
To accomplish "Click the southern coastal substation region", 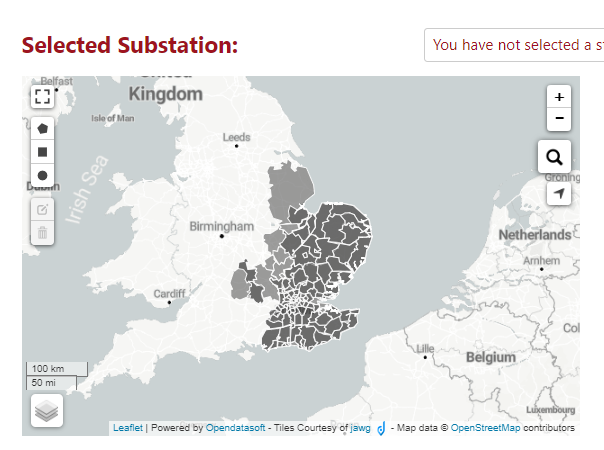I will pos(272,338).
